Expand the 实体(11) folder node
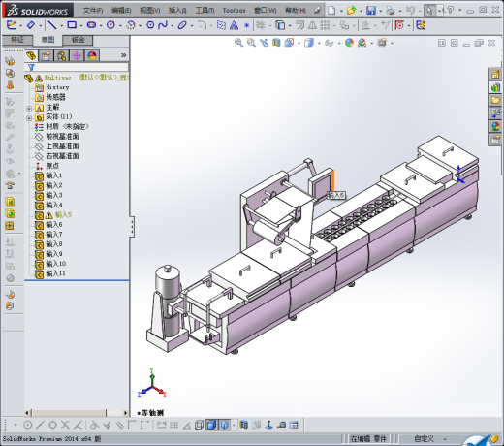The height and width of the screenshot is (446, 504). (29, 118)
